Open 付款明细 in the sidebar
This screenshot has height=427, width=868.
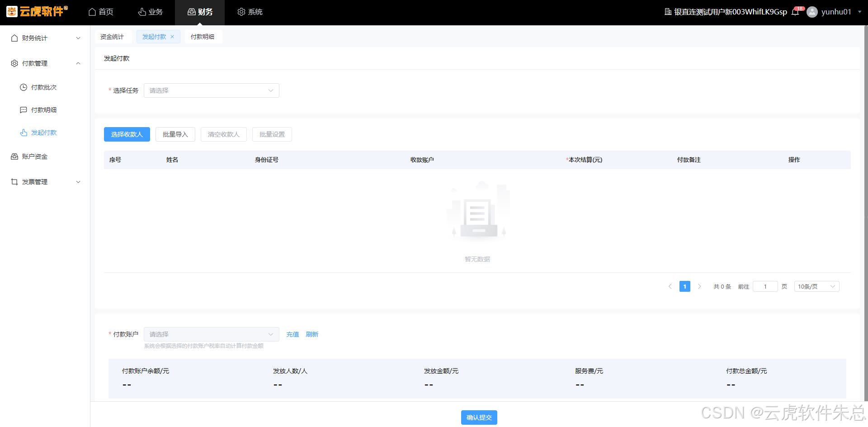[43, 110]
